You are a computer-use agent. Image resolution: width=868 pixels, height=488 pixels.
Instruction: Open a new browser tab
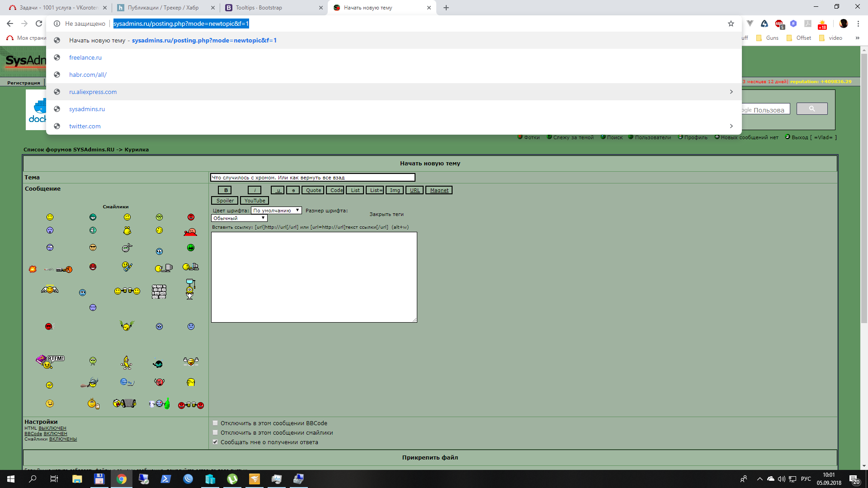(x=446, y=8)
